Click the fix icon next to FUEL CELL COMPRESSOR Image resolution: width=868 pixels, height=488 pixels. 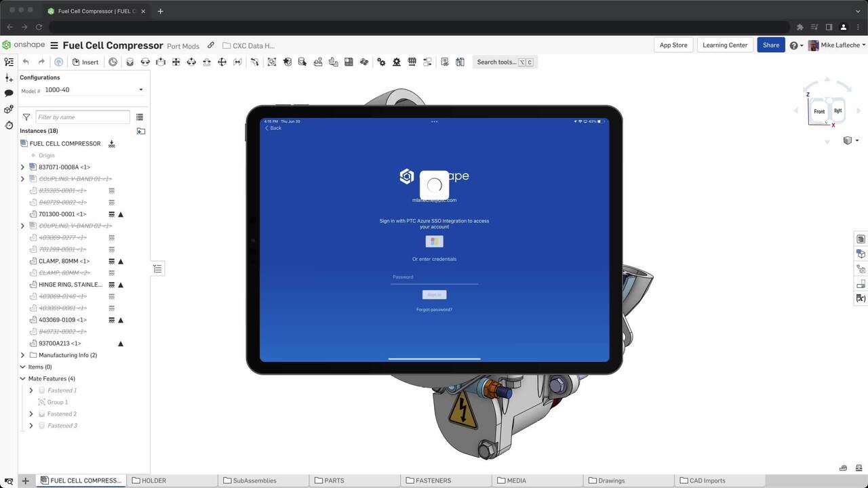(112, 144)
